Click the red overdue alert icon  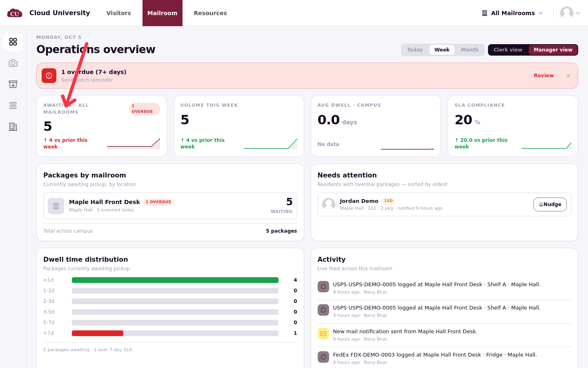tap(49, 76)
